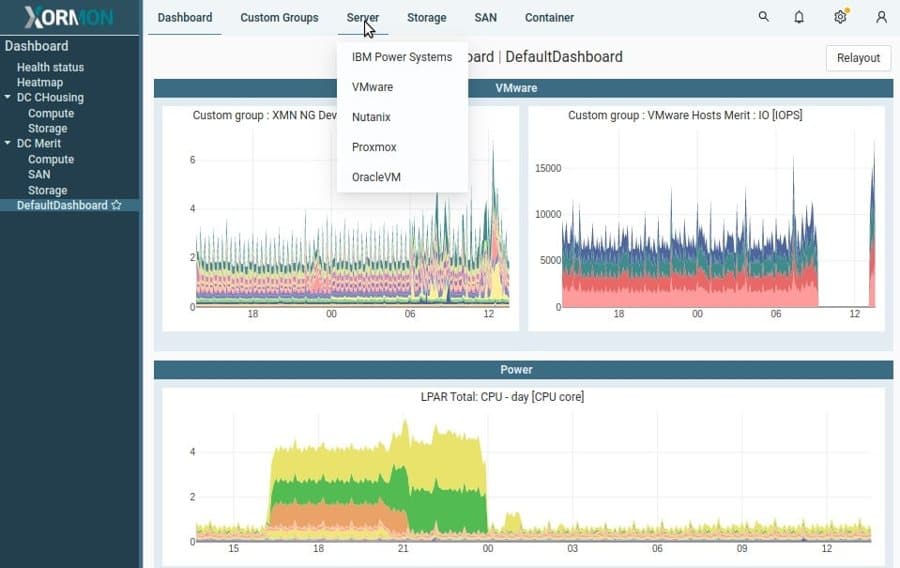Open the Custom Groups menu
This screenshot has width=900, height=568.
tap(280, 18)
